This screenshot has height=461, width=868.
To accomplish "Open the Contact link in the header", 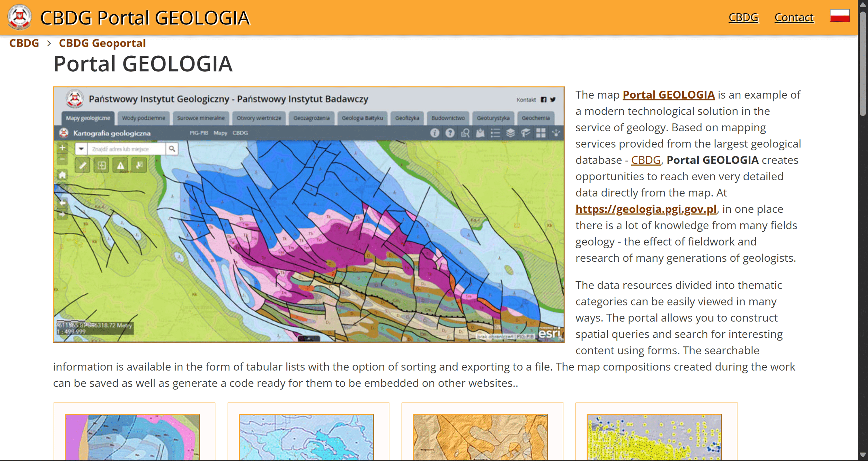I will point(794,17).
